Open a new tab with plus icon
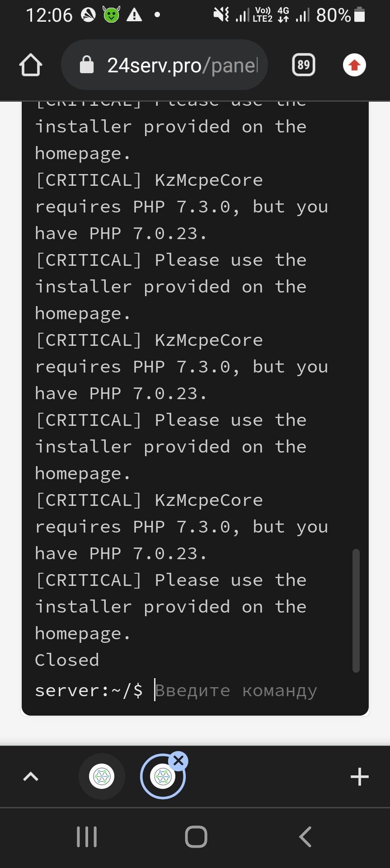390x868 pixels. coord(359,777)
